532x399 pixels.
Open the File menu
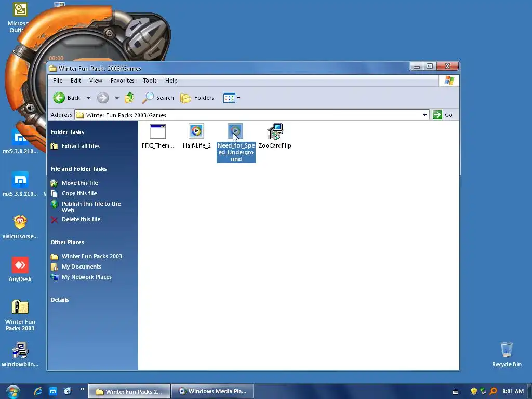coord(58,81)
